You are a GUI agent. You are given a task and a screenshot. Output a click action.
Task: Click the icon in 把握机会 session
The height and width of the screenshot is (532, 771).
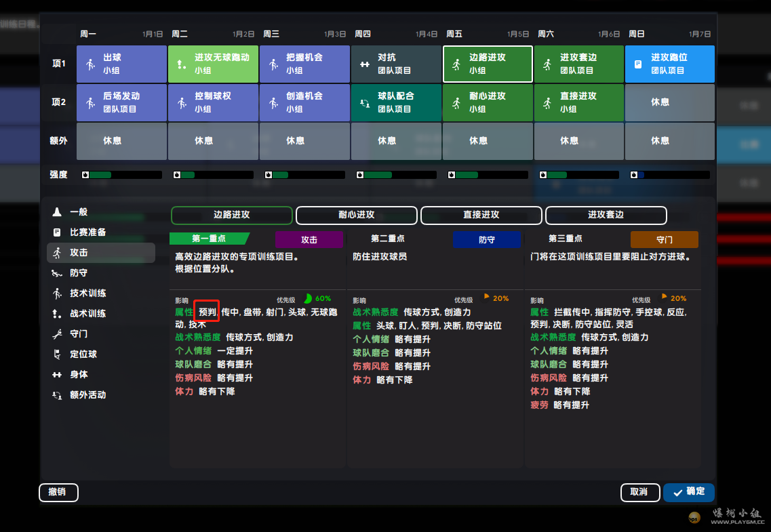tap(273, 64)
